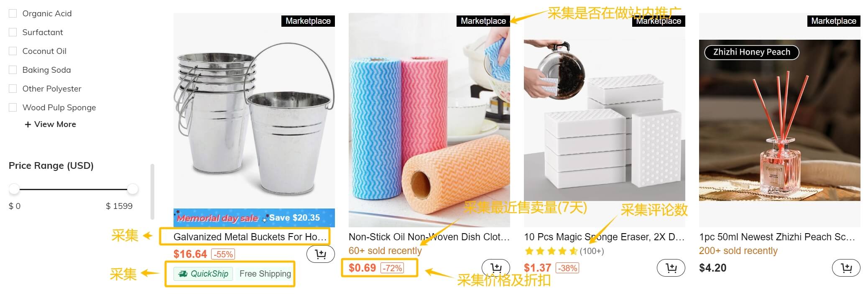Click the Free Shipping tag
The width and height of the screenshot is (868, 295).
[x=265, y=274]
